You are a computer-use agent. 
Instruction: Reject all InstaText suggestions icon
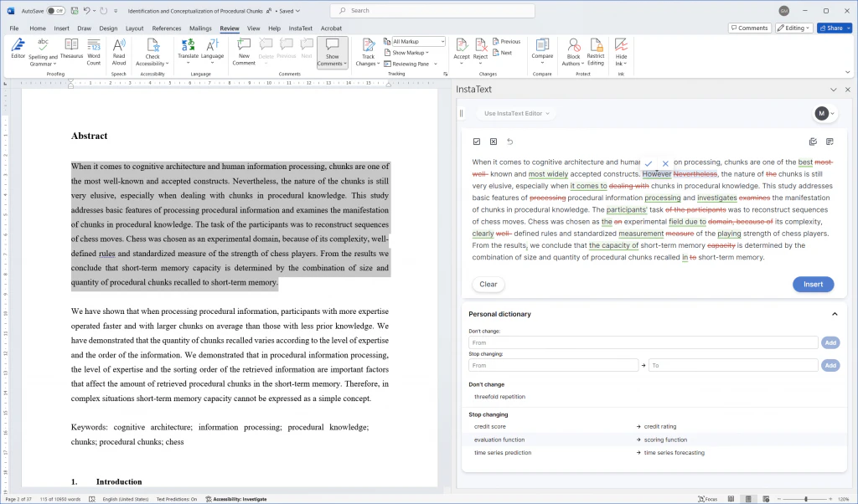494,141
